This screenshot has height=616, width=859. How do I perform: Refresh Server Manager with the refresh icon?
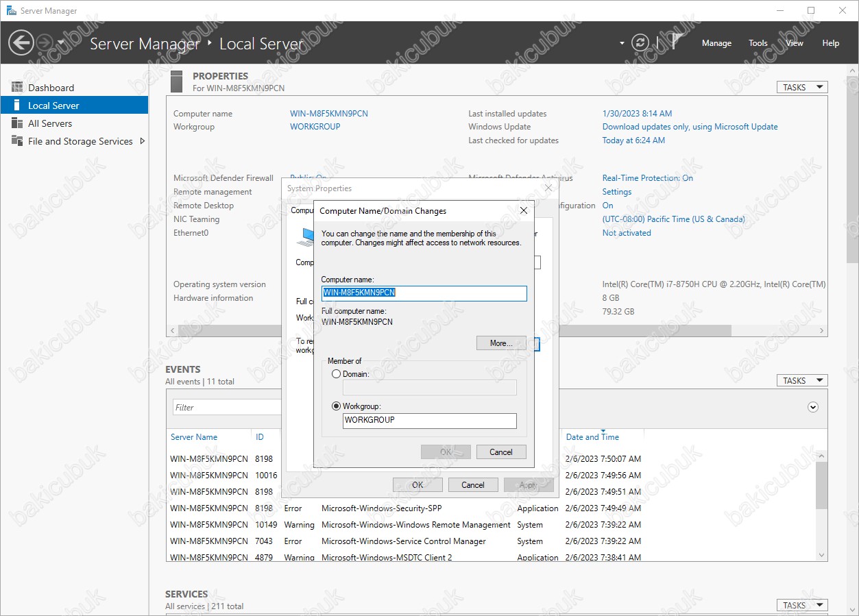[640, 42]
